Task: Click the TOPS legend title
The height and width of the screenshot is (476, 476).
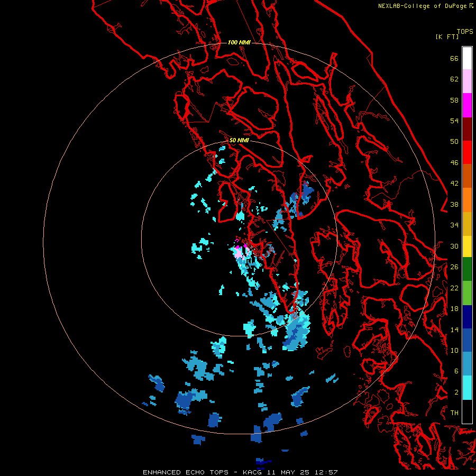Action: click(x=465, y=32)
